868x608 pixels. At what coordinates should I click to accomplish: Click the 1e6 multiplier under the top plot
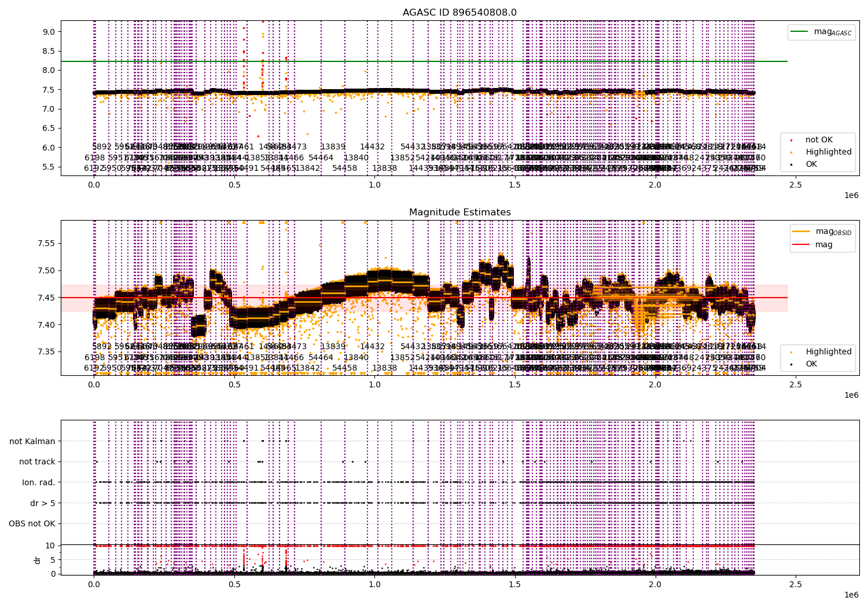coord(851,195)
